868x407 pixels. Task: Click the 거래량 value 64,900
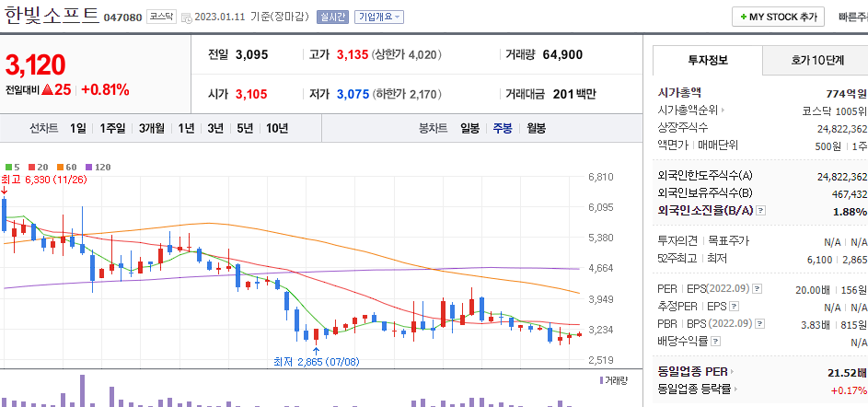(562, 55)
